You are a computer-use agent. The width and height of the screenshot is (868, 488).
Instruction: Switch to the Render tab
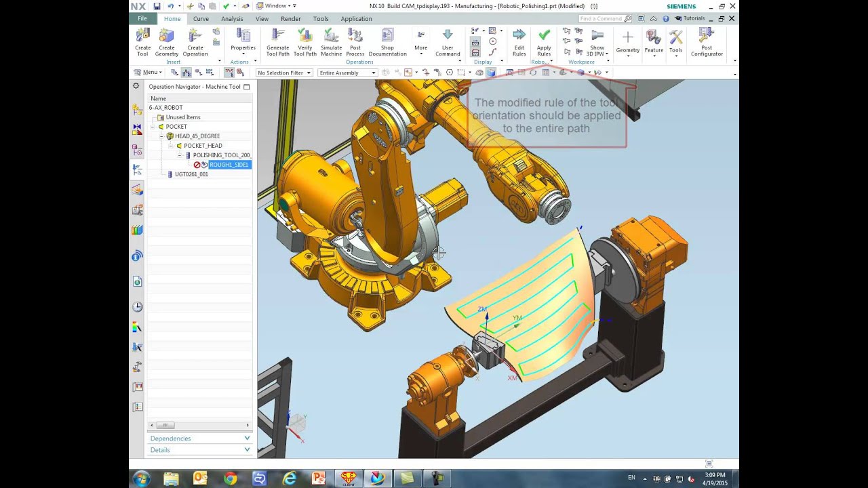[x=291, y=19]
